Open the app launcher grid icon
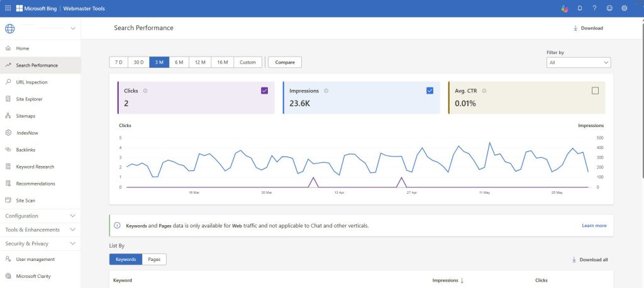This screenshot has width=644, height=288. click(8, 8)
